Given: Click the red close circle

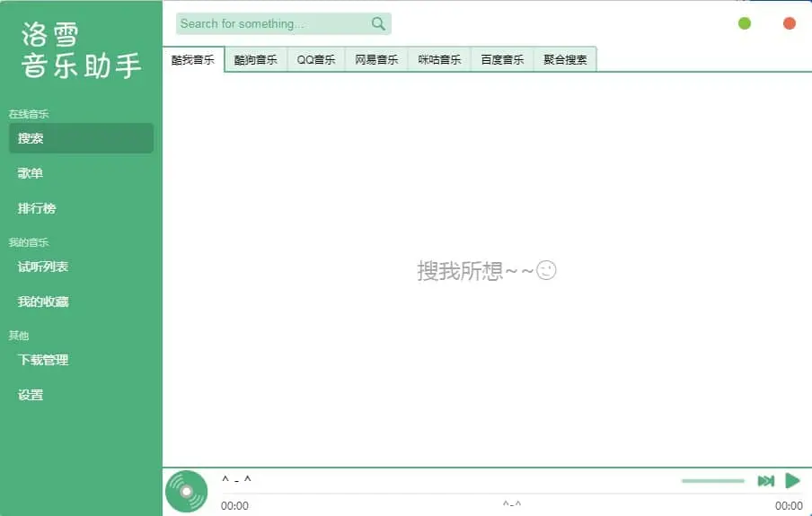Looking at the screenshot, I should coord(790,23).
